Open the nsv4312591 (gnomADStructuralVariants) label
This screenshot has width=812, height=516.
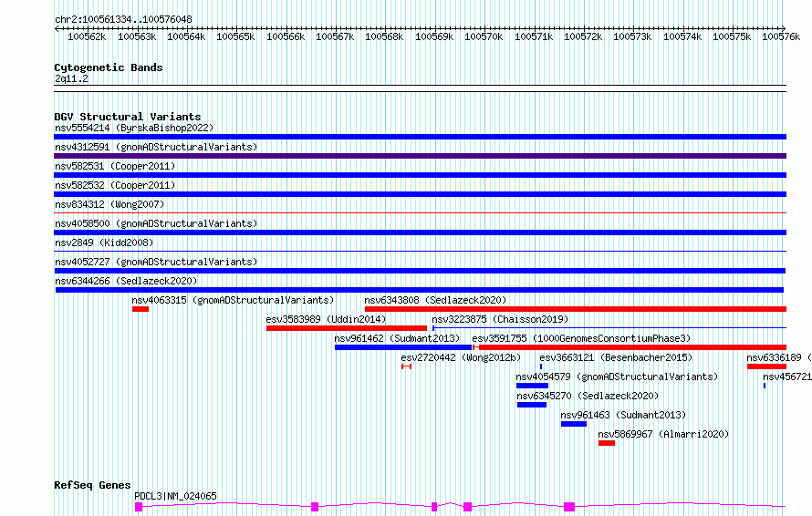click(x=156, y=147)
